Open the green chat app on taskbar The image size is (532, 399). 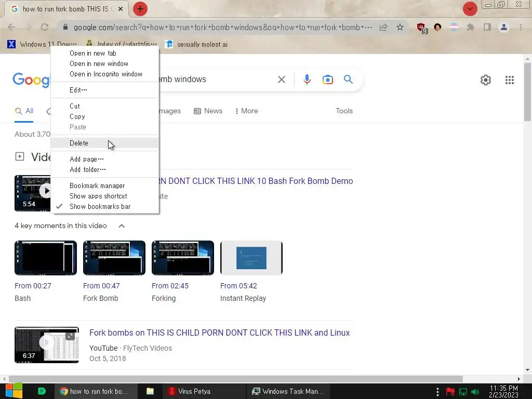(x=42, y=391)
